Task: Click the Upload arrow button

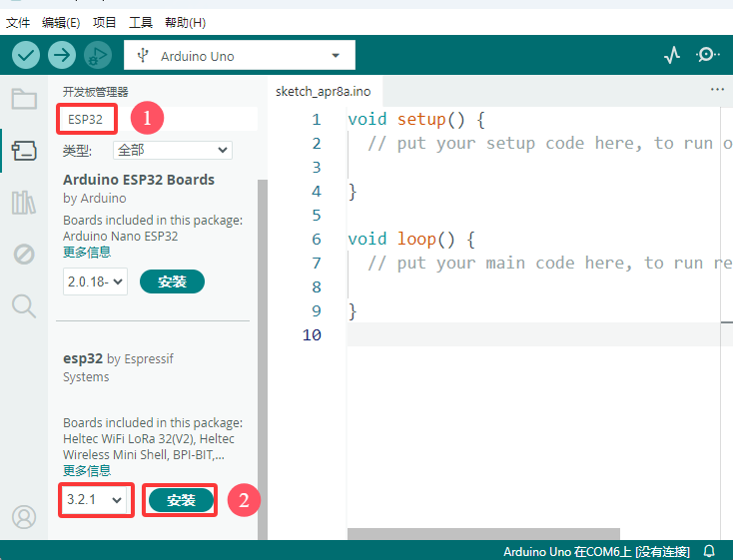Action: pyautogui.click(x=62, y=55)
